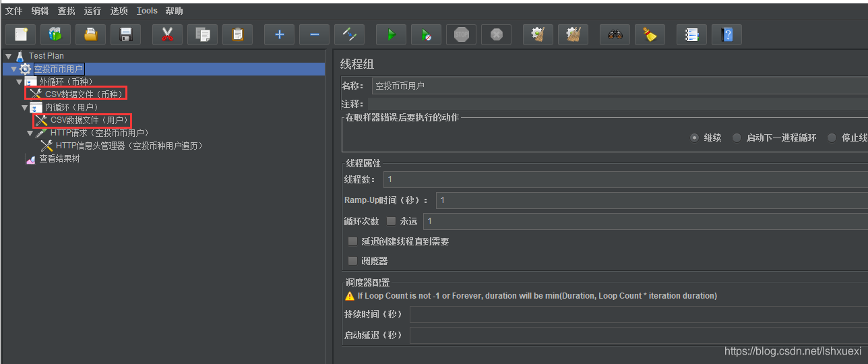Click the Collapse All minus icon
The height and width of the screenshot is (364, 868).
point(314,34)
